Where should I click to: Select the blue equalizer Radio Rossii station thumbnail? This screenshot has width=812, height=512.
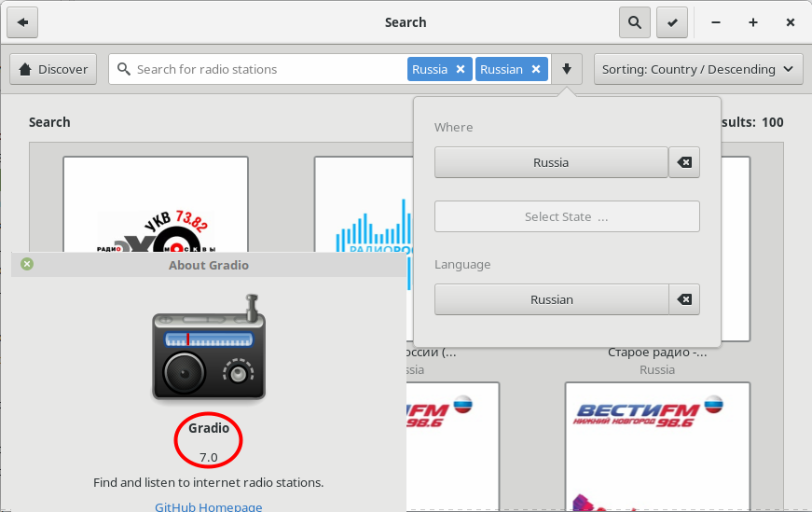pyautogui.click(x=365, y=204)
